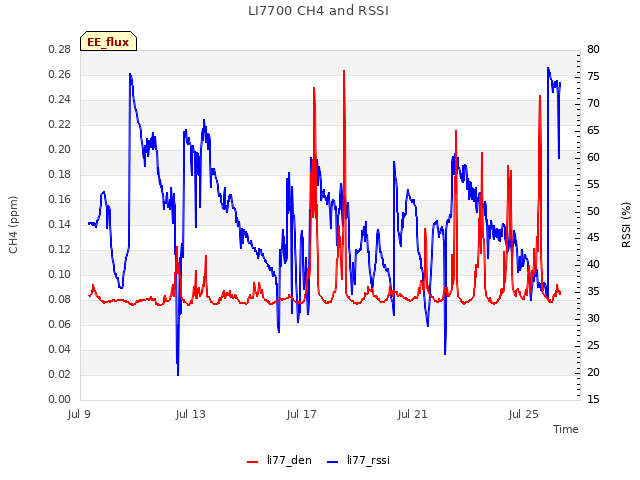Click the Jul 21 x-axis tick label
640x480 pixels.
point(413,414)
